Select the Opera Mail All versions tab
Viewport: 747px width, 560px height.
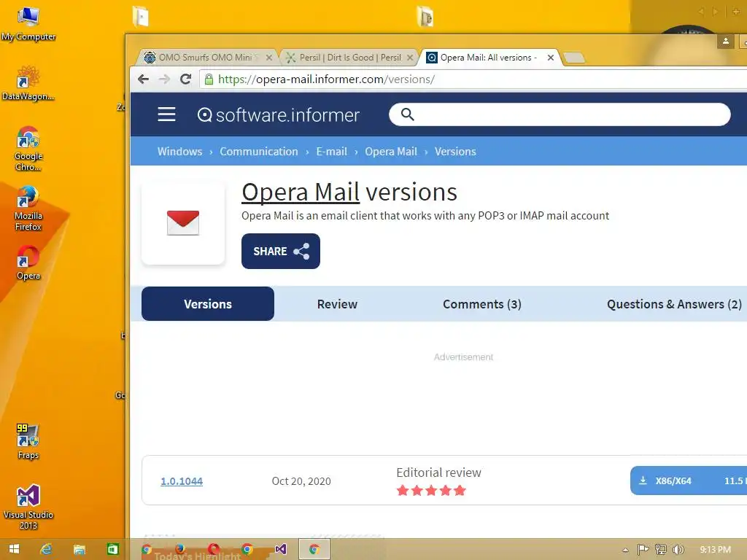(x=488, y=58)
